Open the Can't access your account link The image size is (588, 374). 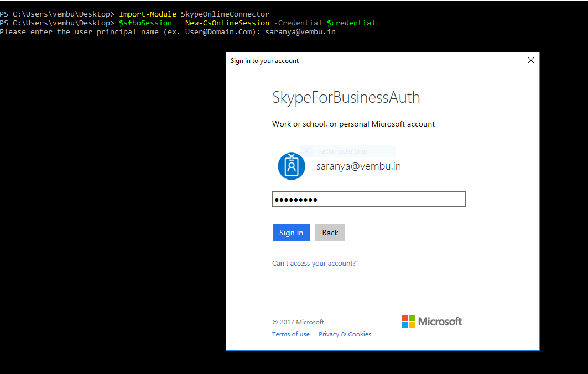tap(314, 263)
